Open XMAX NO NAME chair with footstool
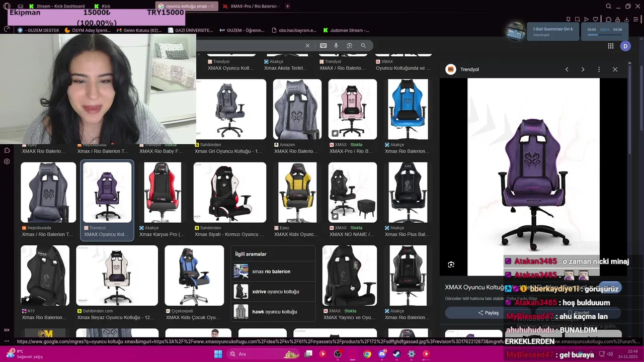The height and width of the screenshot is (362, 644). pos(353,192)
